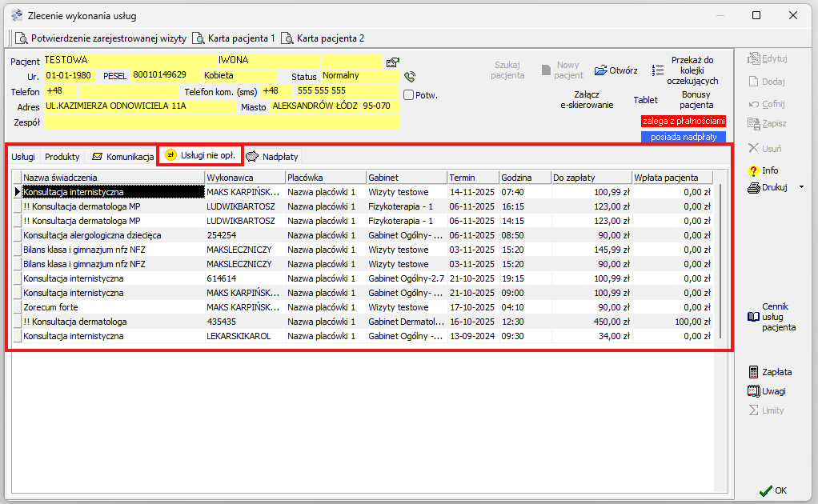Open Karta pacjenta 1
This screenshot has height=504, width=818.
(234, 38)
